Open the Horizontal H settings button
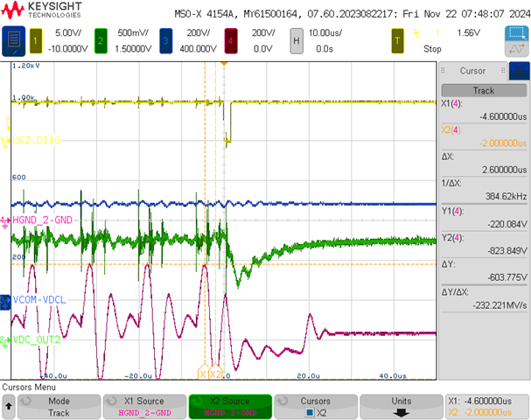Screen dimensions: 531x420 tap(297, 41)
